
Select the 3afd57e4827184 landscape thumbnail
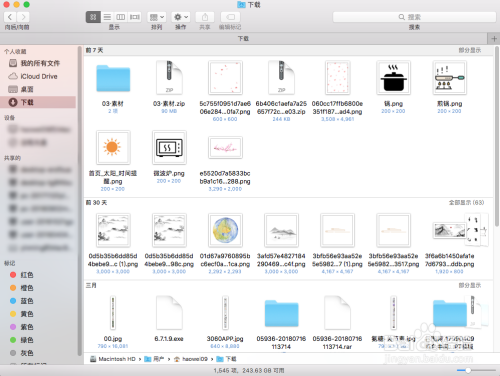pyautogui.click(x=281, y=230)
